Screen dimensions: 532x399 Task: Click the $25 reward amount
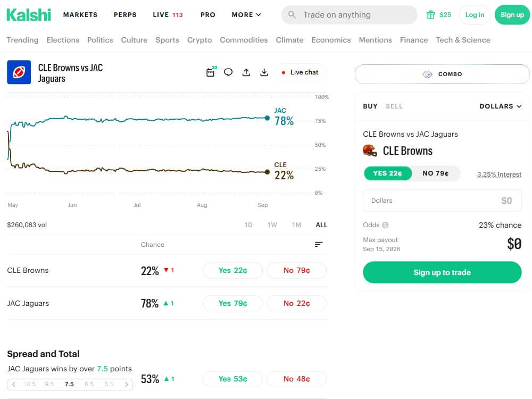pos(445,14)
